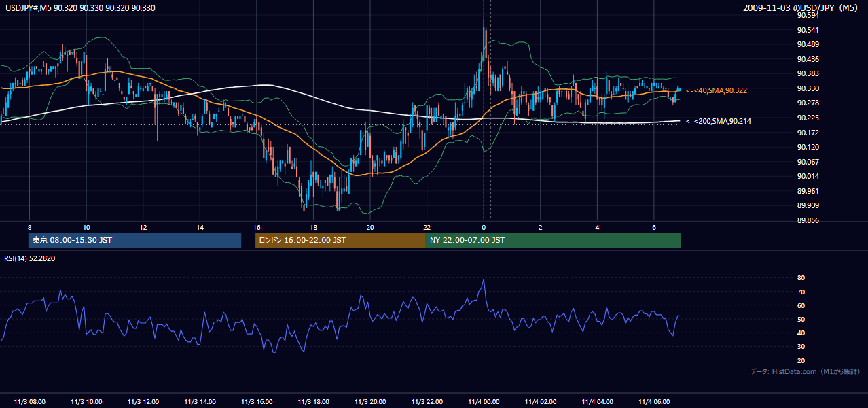Click the RSI 60 level label
The image size is (868, 408).
tap(801, 305)
